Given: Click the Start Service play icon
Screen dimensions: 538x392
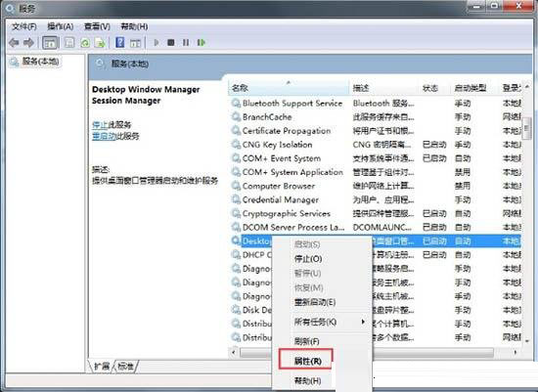Looking at the screenshot, I should click(x=157, y=43).
